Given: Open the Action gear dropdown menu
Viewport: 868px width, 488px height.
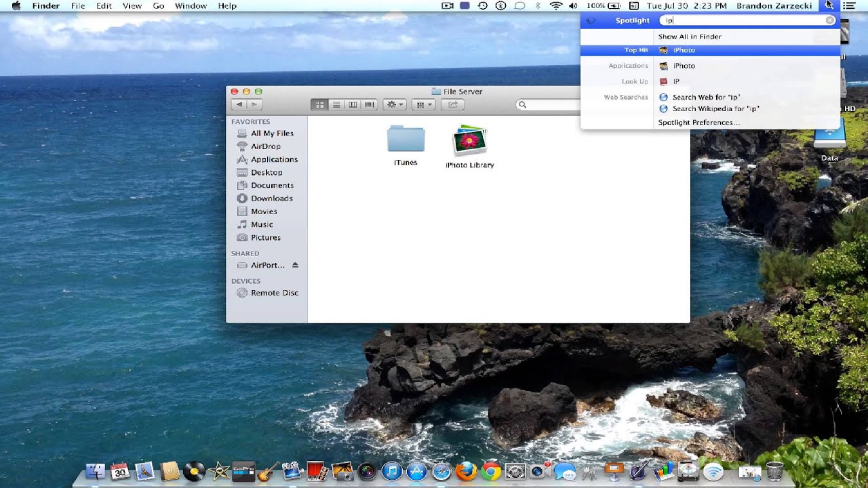Looking at the screenshot, I should [x=394, y=104].
